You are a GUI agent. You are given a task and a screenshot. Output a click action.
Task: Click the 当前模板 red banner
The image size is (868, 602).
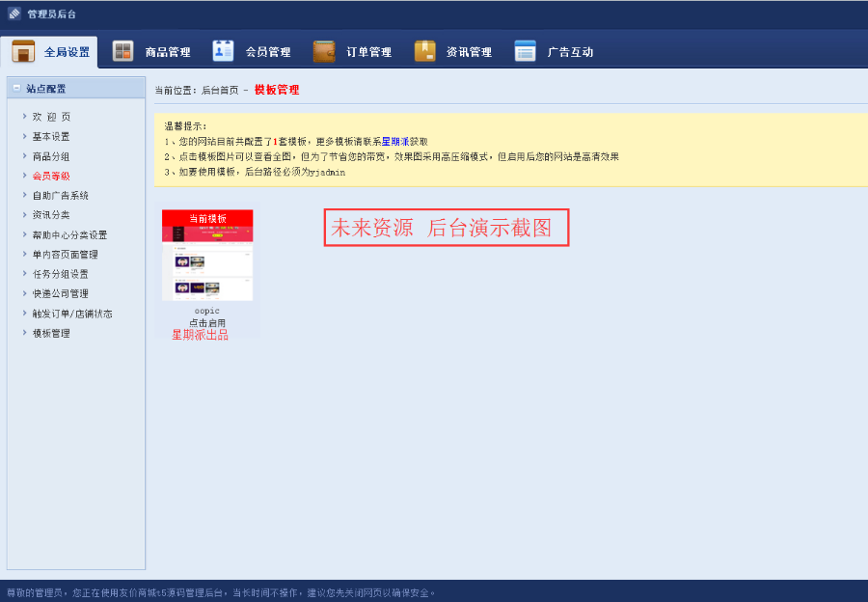tap(207, 218)
